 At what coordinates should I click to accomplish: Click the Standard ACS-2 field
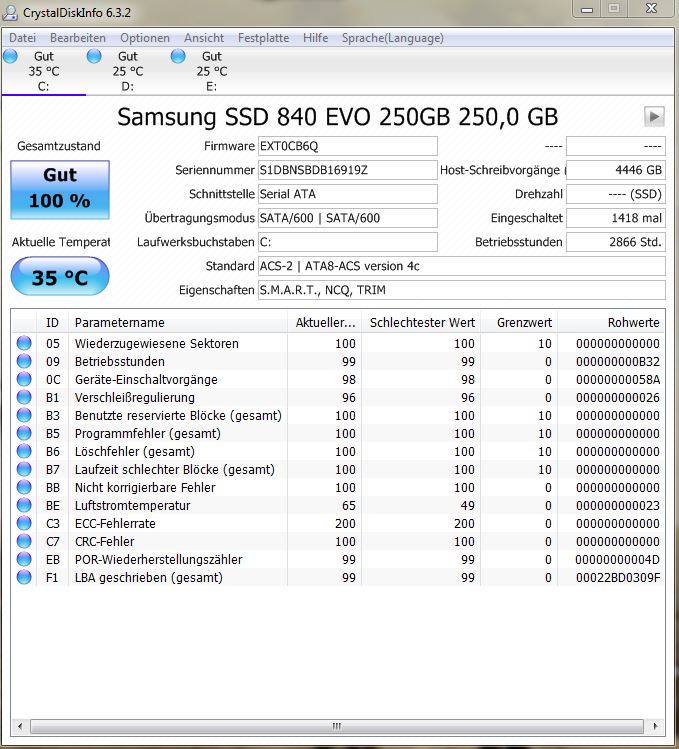(x=462, y=266)
